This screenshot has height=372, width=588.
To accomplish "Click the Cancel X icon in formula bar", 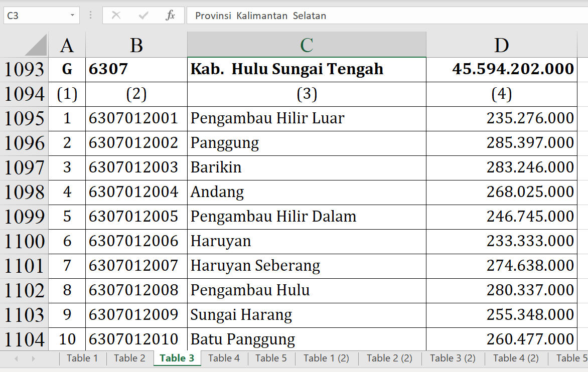I will pyautogui.click(x=116, y=16).
